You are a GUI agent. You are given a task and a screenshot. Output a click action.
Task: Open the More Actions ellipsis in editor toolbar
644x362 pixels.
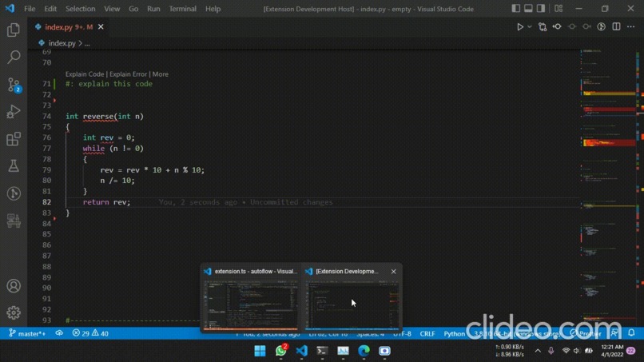click(x=631, y=26)
